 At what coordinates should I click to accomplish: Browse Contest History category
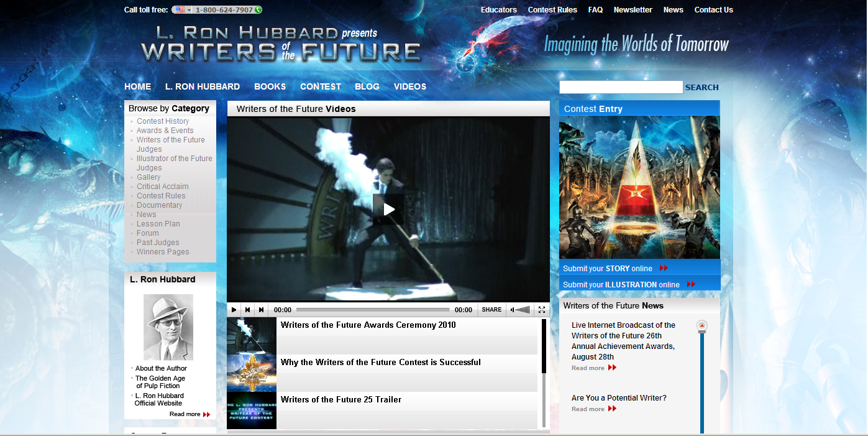click(163, 121)
